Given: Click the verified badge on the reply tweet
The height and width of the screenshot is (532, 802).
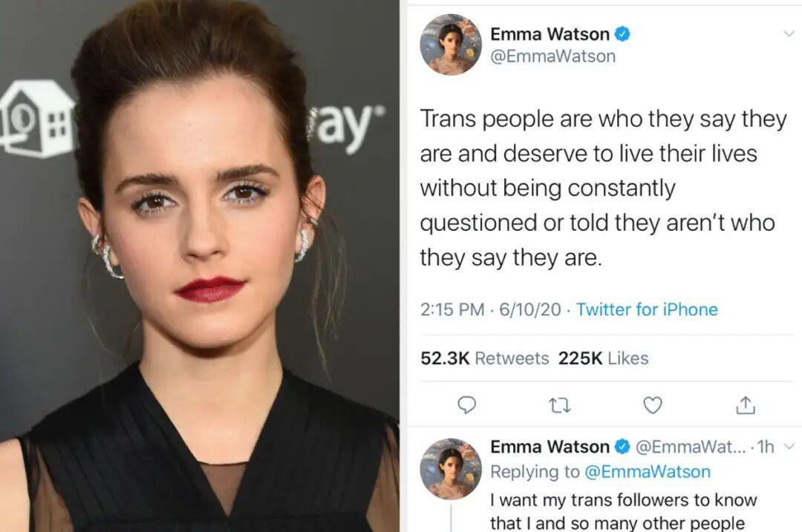Looking at the screenshot, I should click(622, 447).
